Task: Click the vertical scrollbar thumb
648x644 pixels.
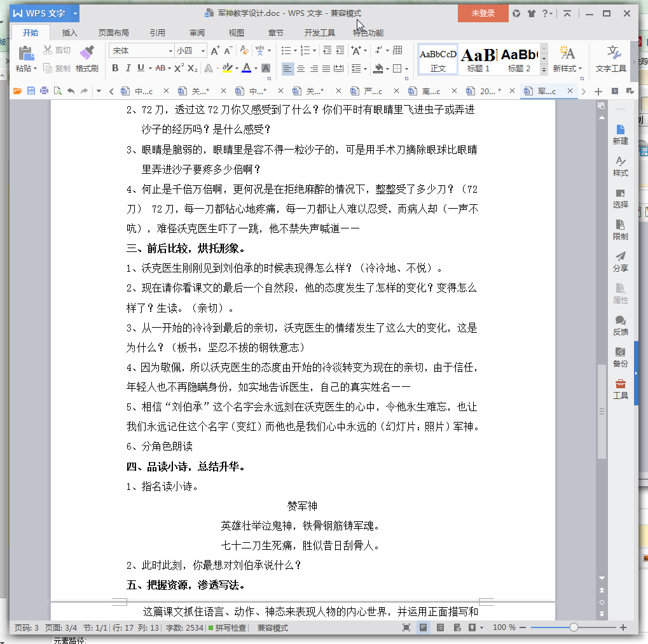Action: [x=602, y=411]
